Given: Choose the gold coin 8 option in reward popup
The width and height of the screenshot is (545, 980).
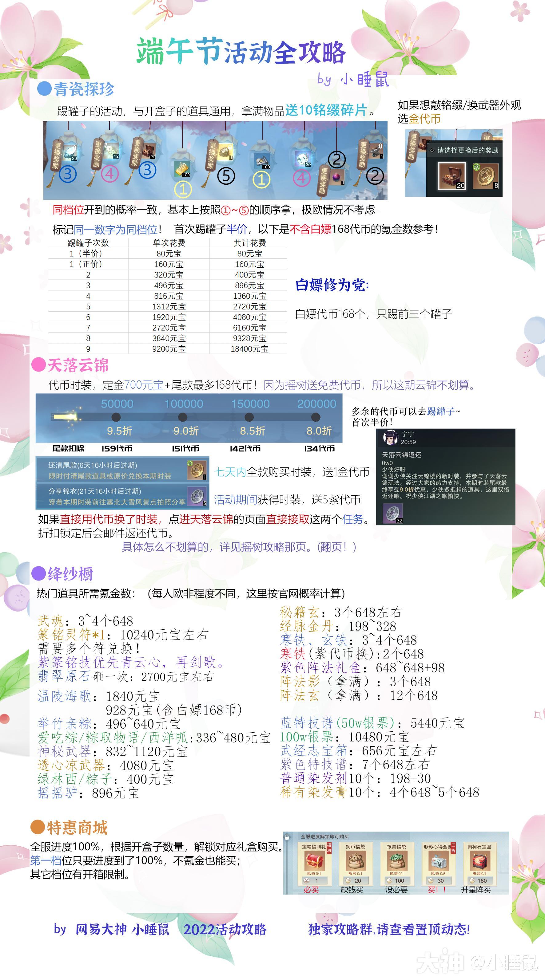Looking at the screenshot, I should [x=486, y=176].
